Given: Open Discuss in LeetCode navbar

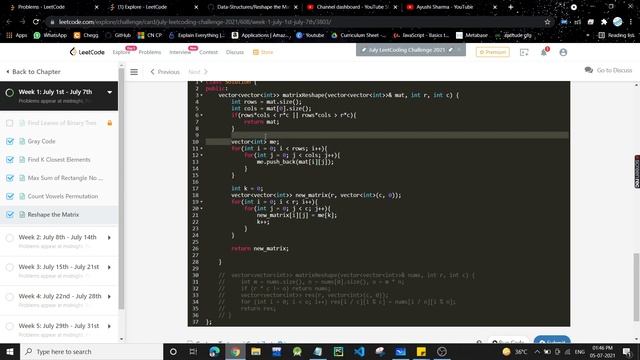Looking at the screenshot, I should click(x=235, y=52).
